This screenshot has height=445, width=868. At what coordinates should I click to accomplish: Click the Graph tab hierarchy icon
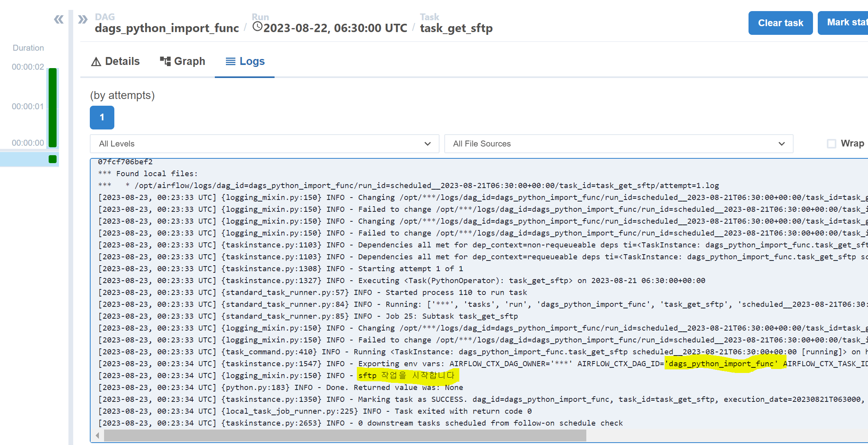coord(165,61)
